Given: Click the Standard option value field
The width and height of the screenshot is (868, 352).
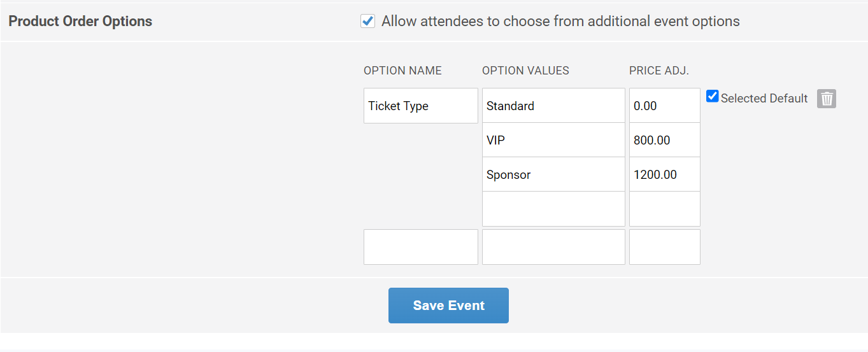Looking at the screenshot, I should [x=553, y=106].
